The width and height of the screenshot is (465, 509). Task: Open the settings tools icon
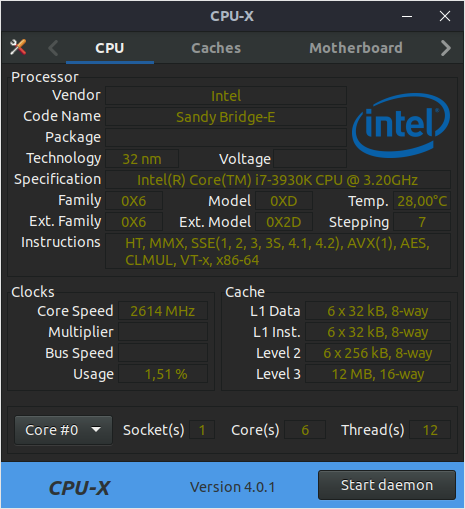click(x=18, y=47)
